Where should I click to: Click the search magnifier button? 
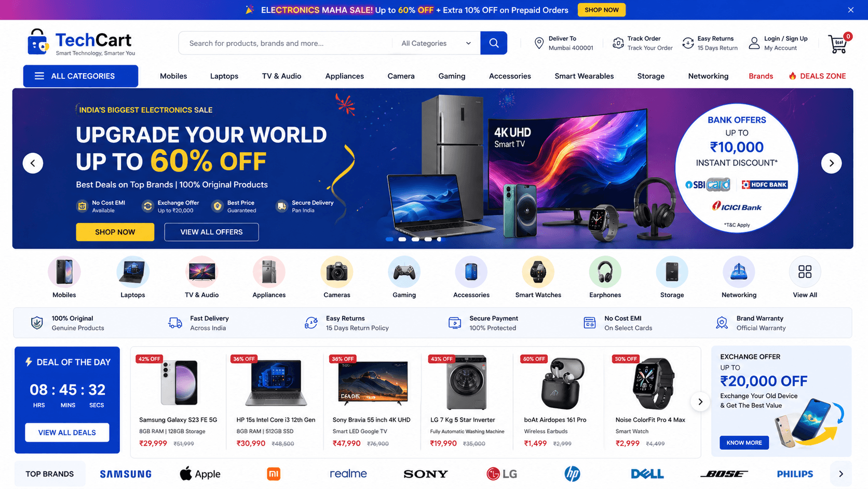[x=494, y=43]
